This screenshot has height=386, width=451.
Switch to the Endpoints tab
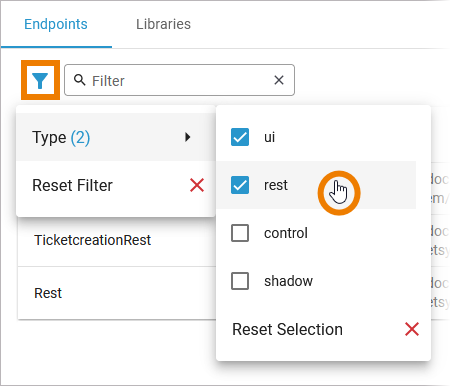coord(56,24)
